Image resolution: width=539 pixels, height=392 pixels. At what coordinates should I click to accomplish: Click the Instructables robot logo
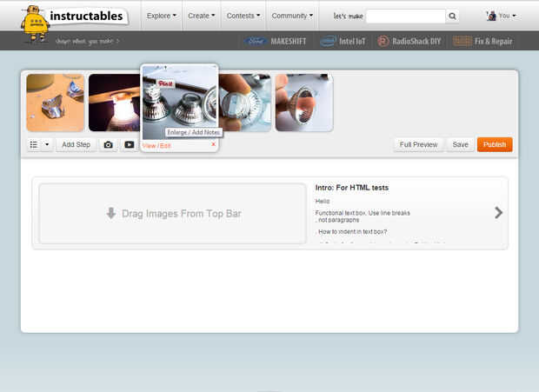35,23
